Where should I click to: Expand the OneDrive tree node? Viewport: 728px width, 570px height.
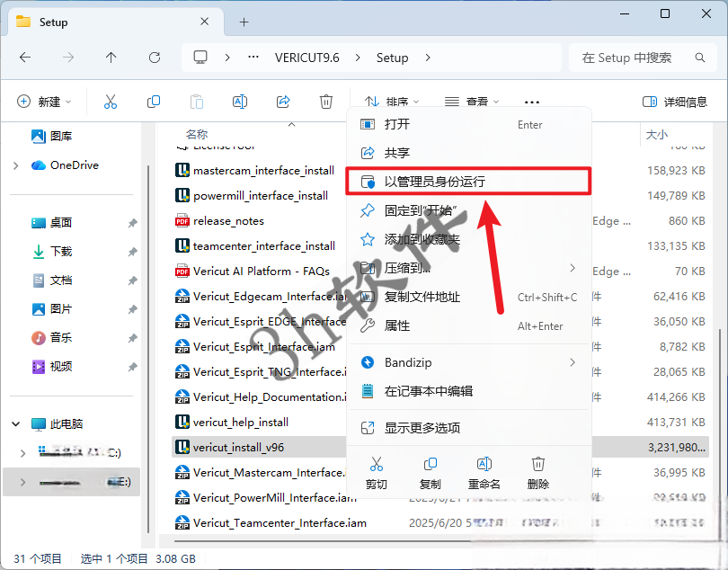pyautogui.click(x=16, y=165)
